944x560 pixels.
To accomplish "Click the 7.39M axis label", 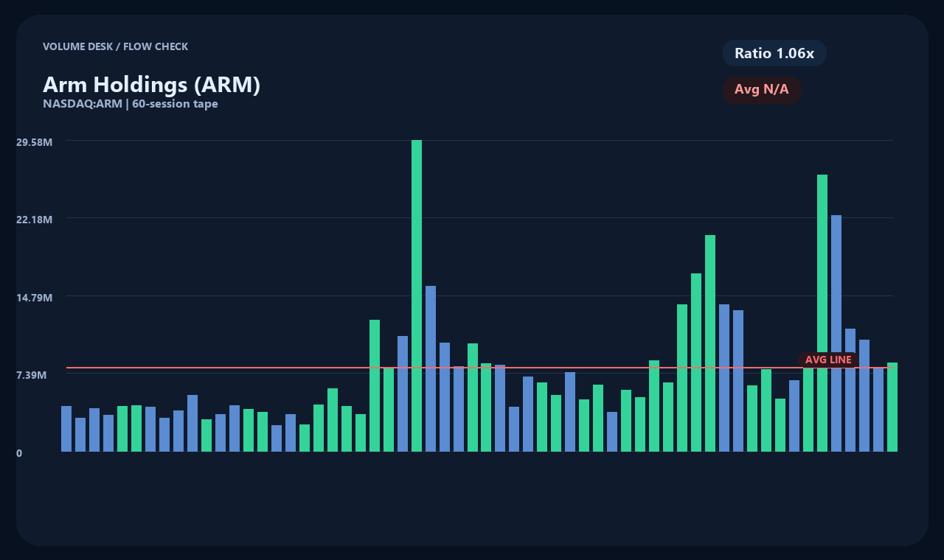I will pos(32,375).
